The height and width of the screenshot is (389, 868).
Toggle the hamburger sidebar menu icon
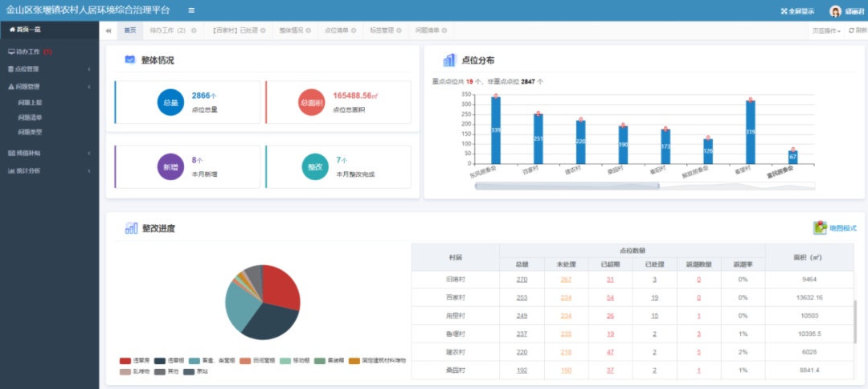point(191,10)
